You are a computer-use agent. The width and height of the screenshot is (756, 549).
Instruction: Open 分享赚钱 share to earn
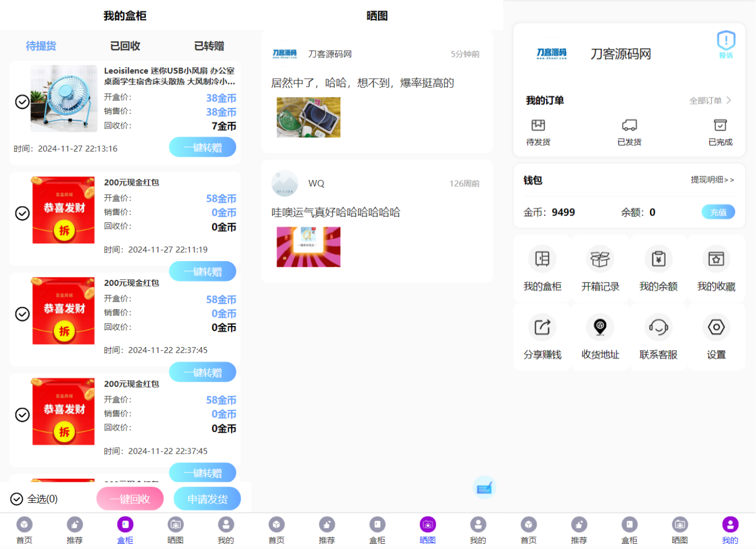(x=542, y=337)
